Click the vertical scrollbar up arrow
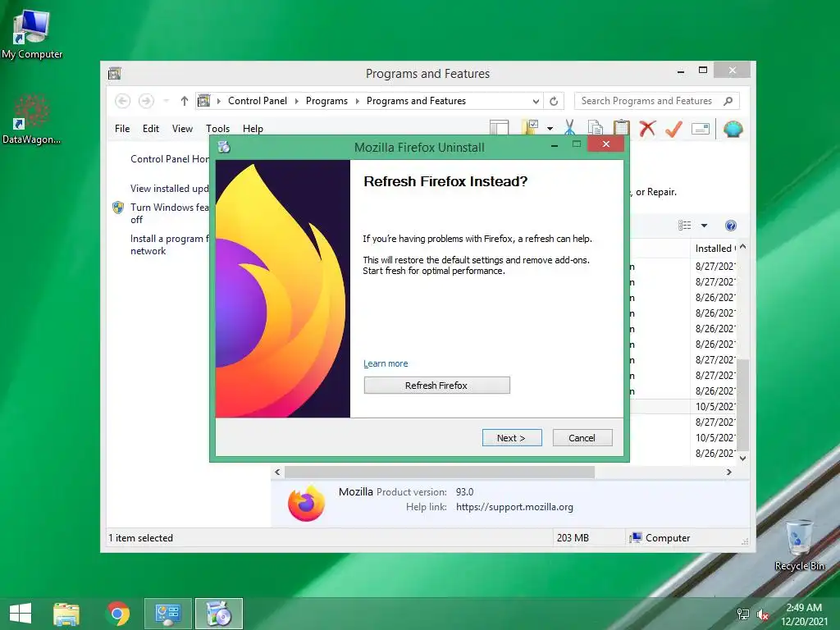840x630 pixels. pyautogui.click(x=742, y=247)
